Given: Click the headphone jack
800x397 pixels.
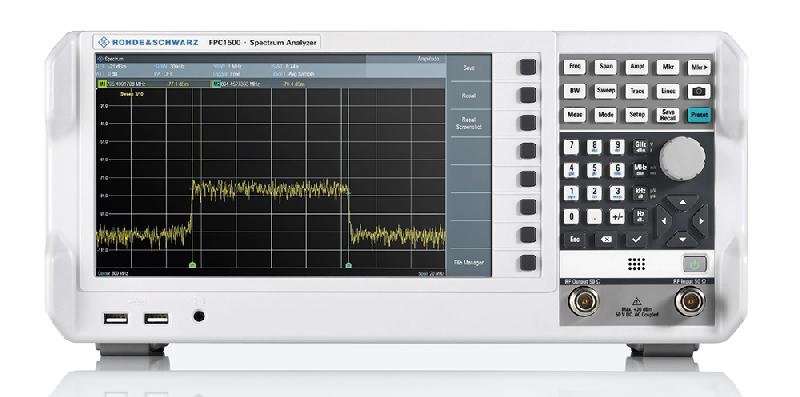Looking at the screenshot, I should [199, 316].
